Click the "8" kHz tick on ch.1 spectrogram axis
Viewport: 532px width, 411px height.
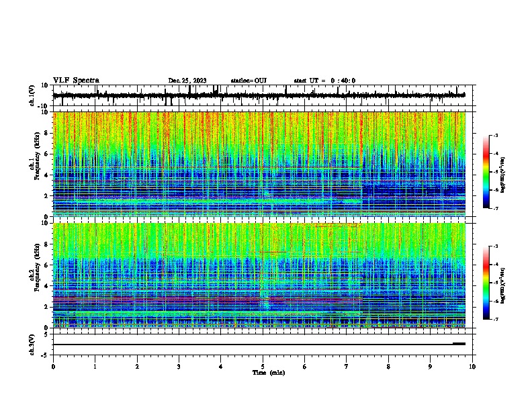46,133
